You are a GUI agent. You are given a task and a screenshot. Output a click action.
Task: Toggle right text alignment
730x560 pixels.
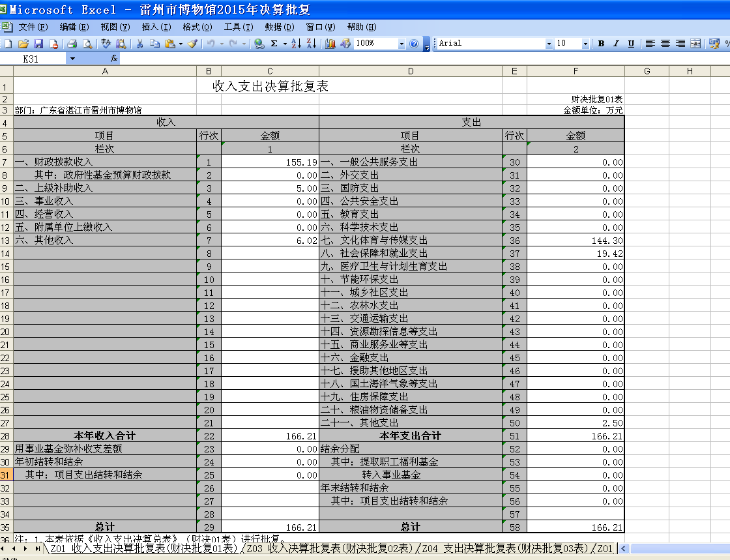[x=680, y=44]
